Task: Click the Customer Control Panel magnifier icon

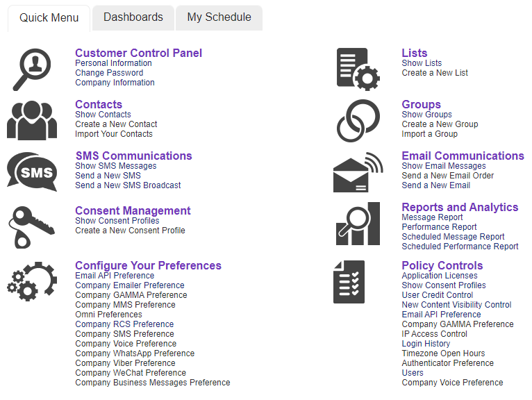Action: 32,69
